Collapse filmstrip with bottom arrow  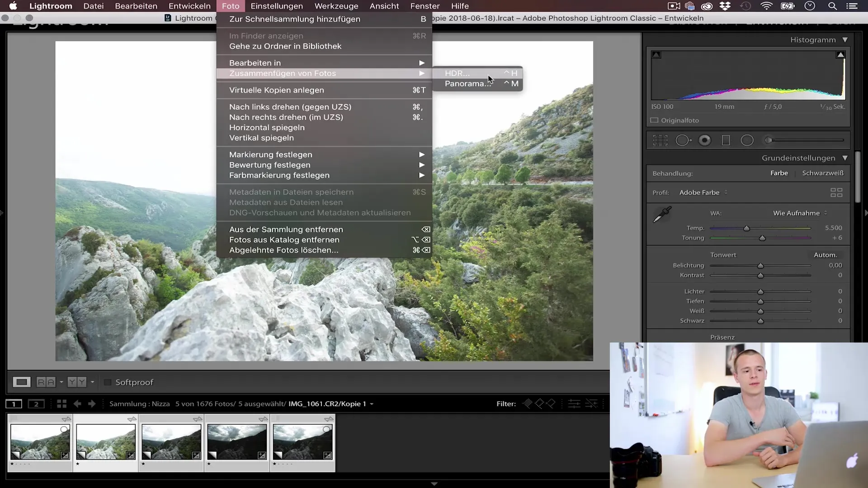tap(434, 484)
